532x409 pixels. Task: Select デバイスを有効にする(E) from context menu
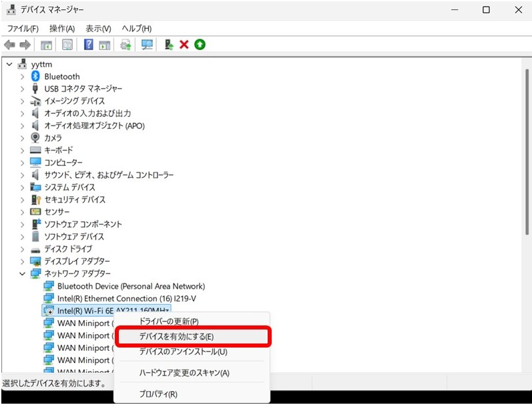pos(176,337)
